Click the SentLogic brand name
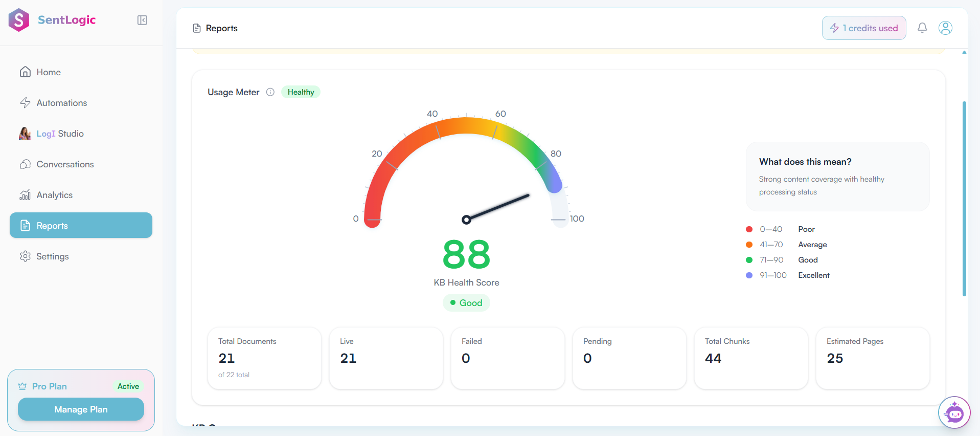 (66, 20)
